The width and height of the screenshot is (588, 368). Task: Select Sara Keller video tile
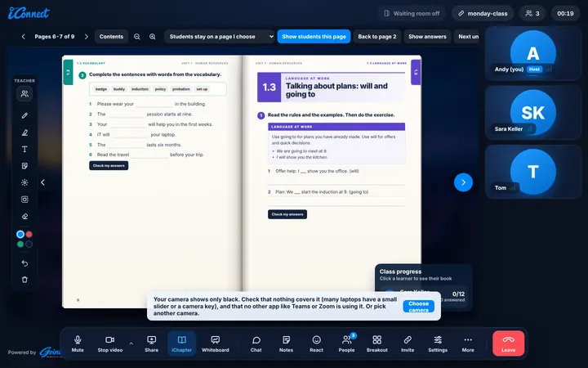(x=532, y=113)
